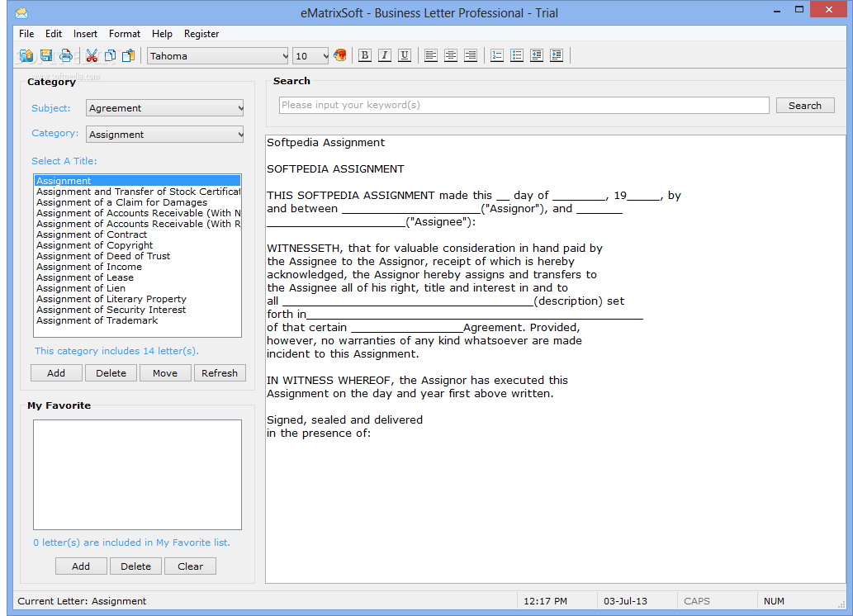
Task: Click the CAPS status bar indicator
Action: (x=697, y=601)
